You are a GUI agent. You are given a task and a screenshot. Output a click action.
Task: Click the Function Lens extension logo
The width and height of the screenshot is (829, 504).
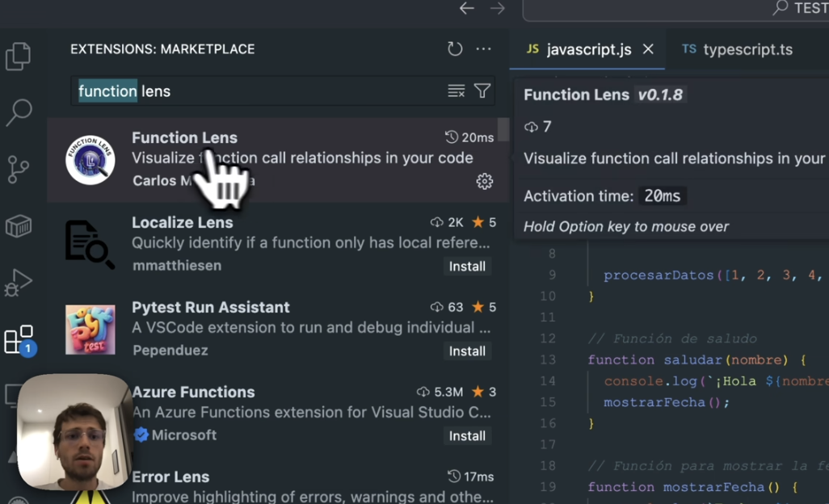(90, 160)
